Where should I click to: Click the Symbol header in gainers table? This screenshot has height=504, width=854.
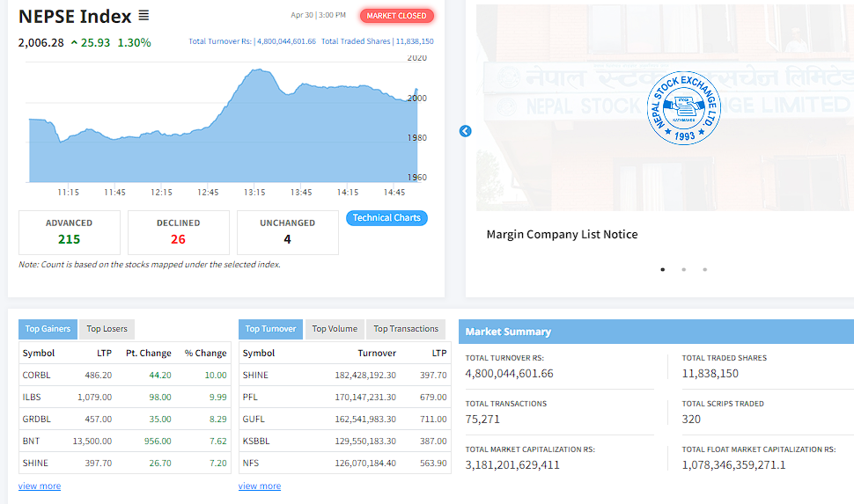(39, 354)
